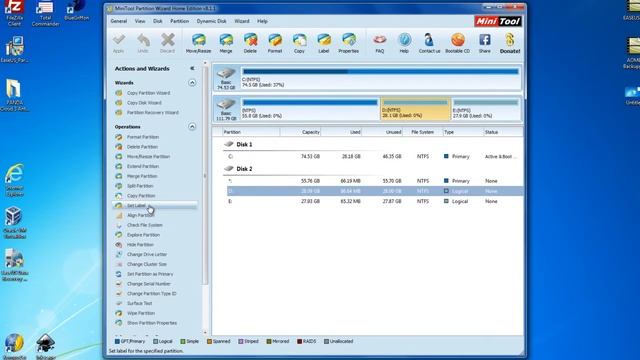The height and width of the screenshot is (360, 640).
Task: Choose Format Partition operation
Action: tap(142, 137)
